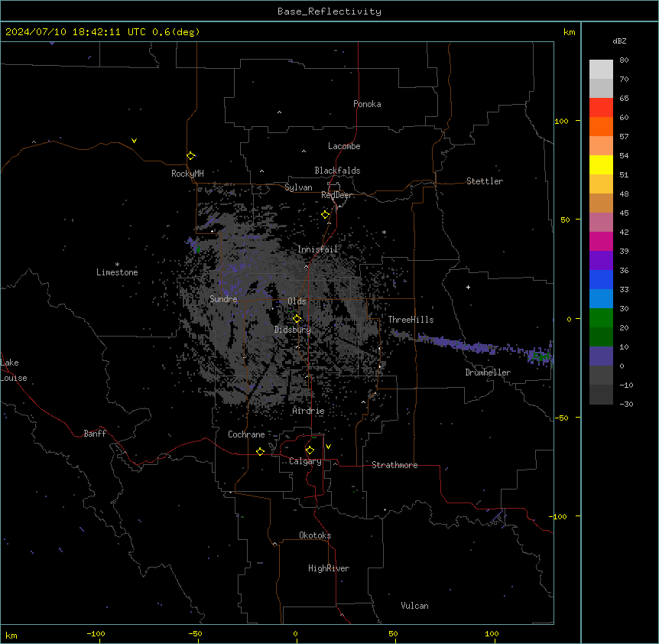The width and height of the screenshot is (659, 644).
Task: Click the Drumheller label
Action: pyautogui.click(x=488, y=372)
